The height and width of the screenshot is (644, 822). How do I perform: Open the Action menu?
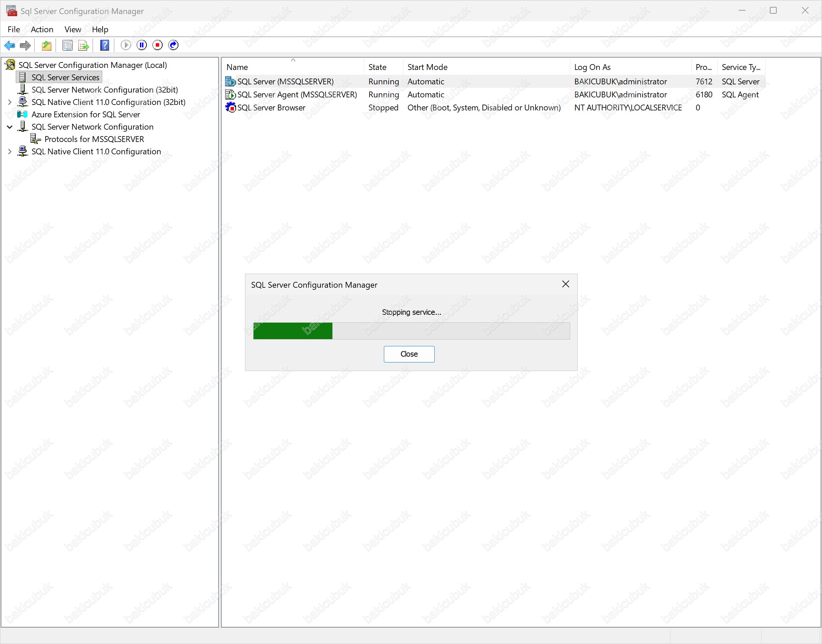pyautogui.click(x=42, y=29)
